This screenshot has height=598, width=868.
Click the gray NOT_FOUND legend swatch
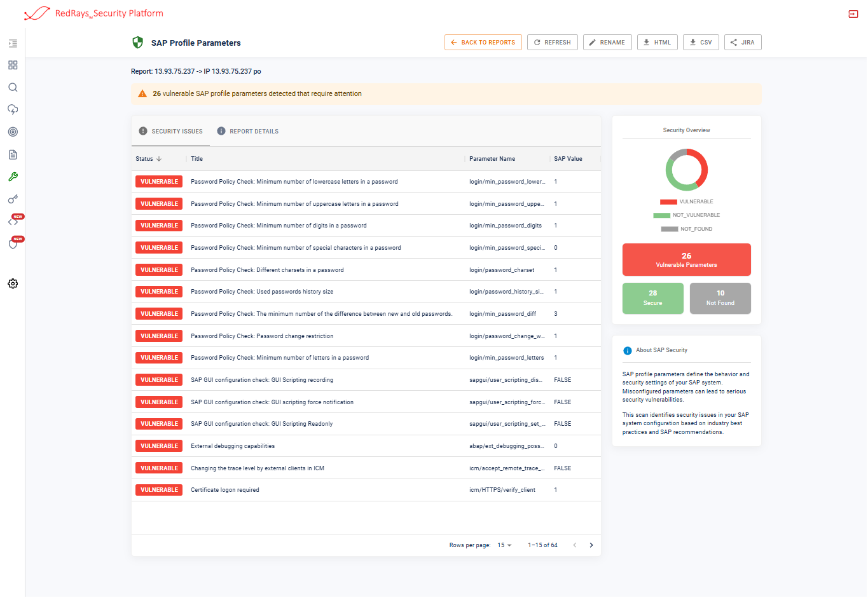pos(670,229)
